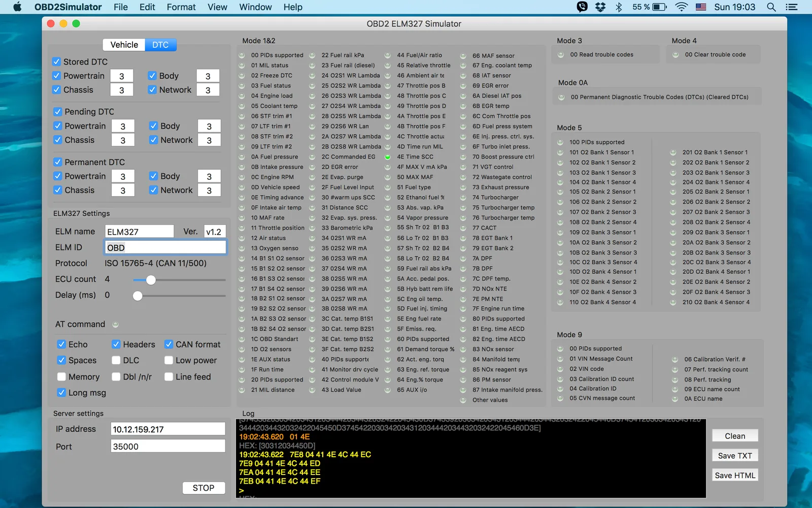Viewport: 812px width, 508px height.
Task: Click the STOP server button
Action: (x=204, y=488)
